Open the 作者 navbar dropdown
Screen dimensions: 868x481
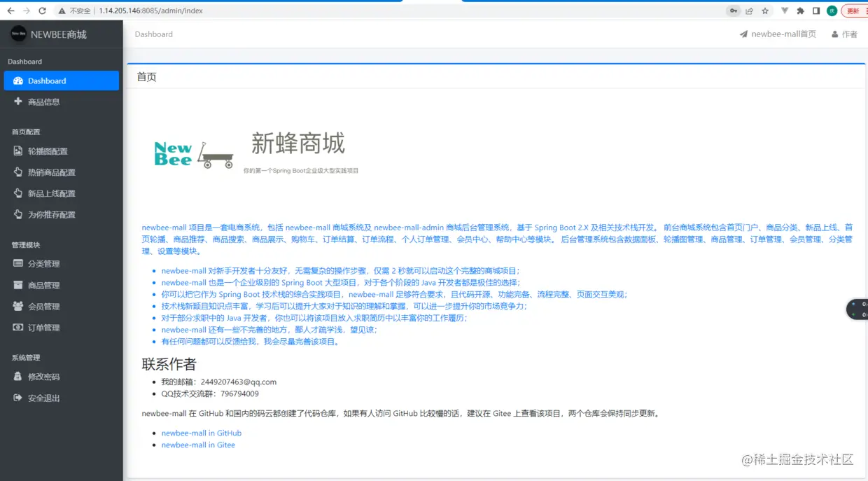[844, 34]
